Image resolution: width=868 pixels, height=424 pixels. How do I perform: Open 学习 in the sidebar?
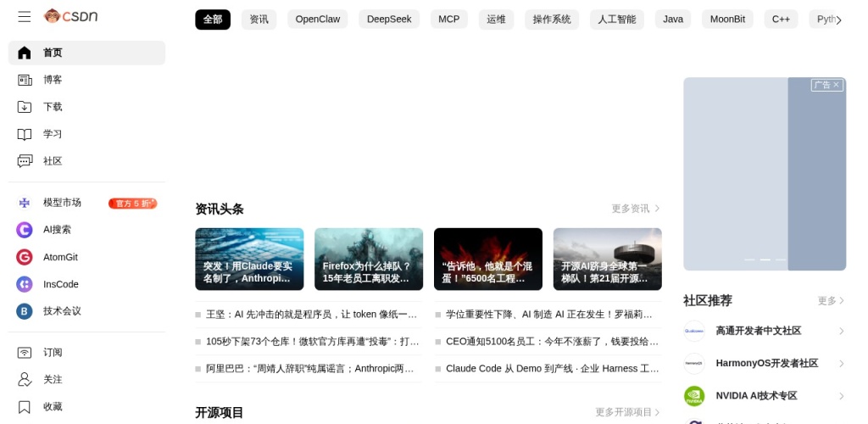click(x=86, y=134)
